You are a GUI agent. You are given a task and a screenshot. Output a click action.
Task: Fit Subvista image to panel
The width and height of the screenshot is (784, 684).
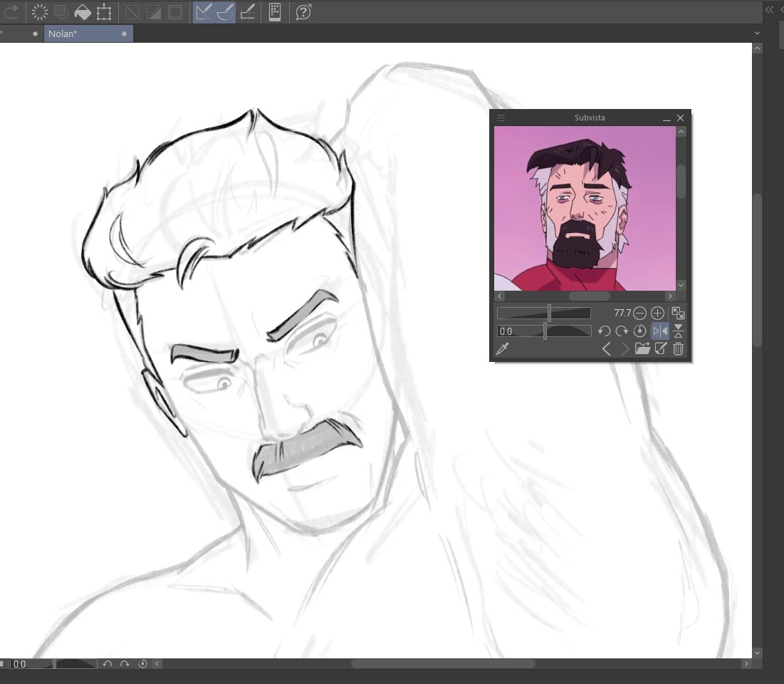[x=678, y=313]
